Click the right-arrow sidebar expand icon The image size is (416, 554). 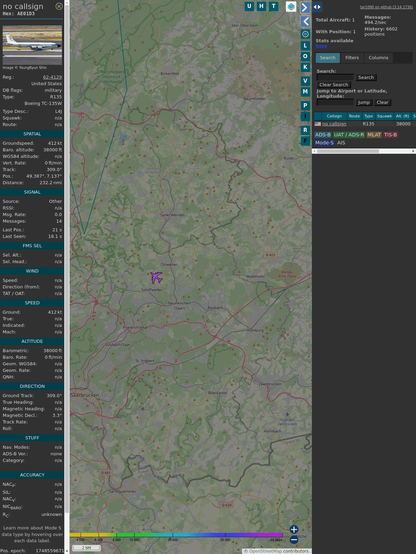click(305, 7)
